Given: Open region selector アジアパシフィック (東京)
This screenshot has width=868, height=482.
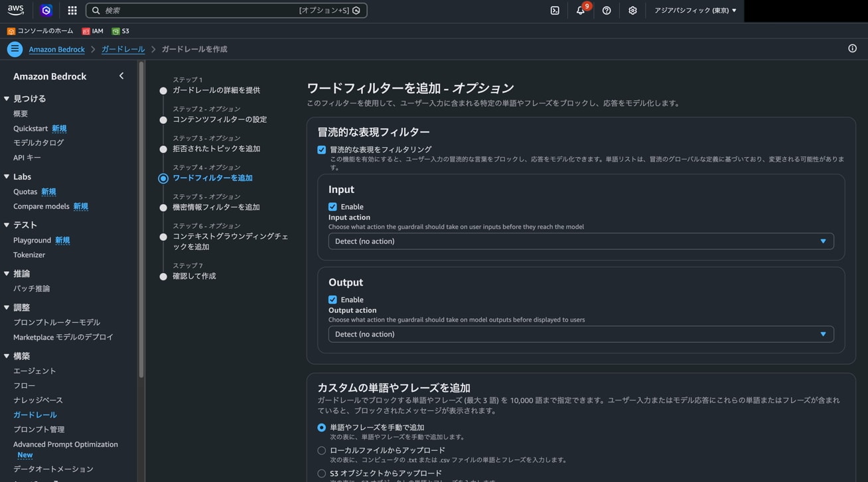Looking at the screenshot, I should click(695, 11).
